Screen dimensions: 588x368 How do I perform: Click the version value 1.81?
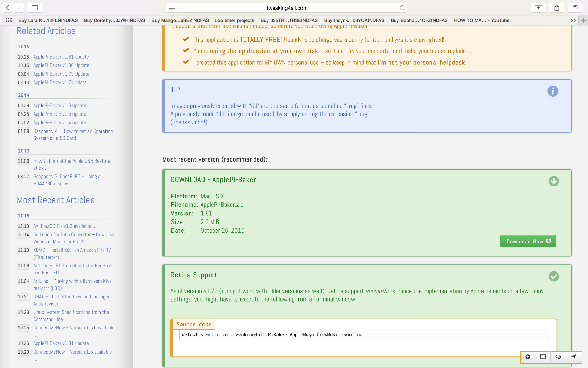(206, 213)
